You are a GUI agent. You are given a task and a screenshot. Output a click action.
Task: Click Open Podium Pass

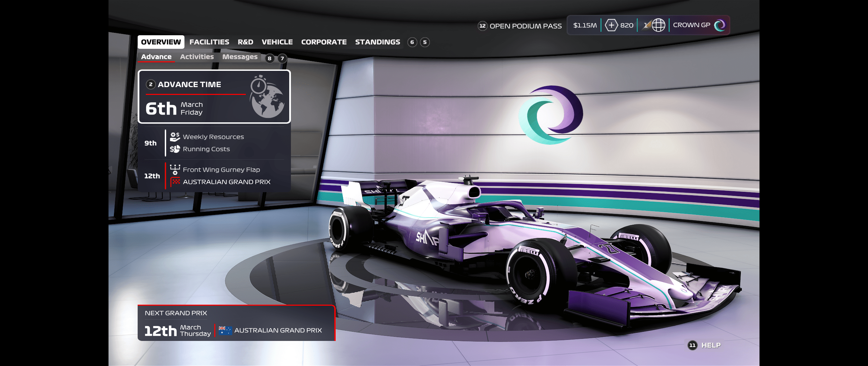coord(525,26)
